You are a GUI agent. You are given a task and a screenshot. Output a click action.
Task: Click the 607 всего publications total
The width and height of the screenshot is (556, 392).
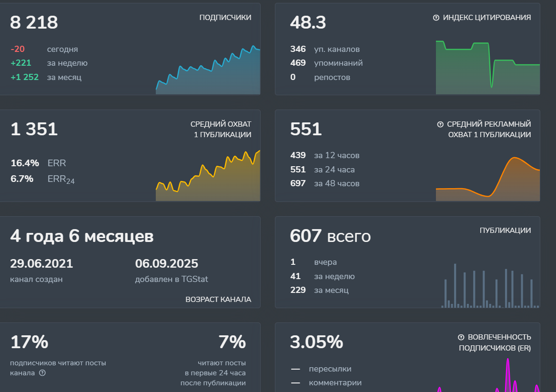[x=331, y=236]
